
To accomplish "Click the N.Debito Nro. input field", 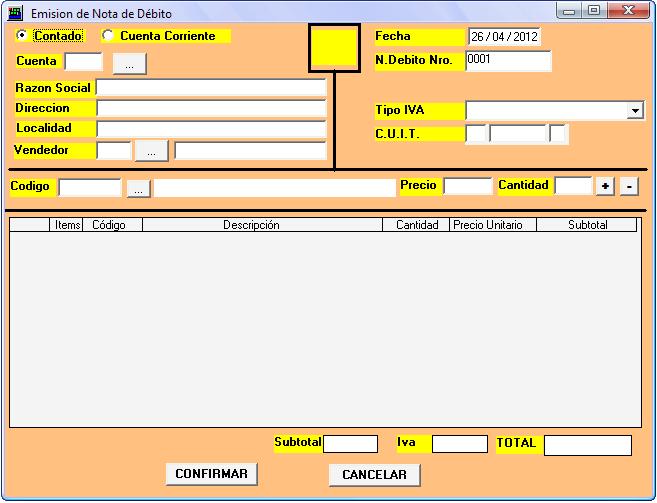I will (x=508, y=61).
